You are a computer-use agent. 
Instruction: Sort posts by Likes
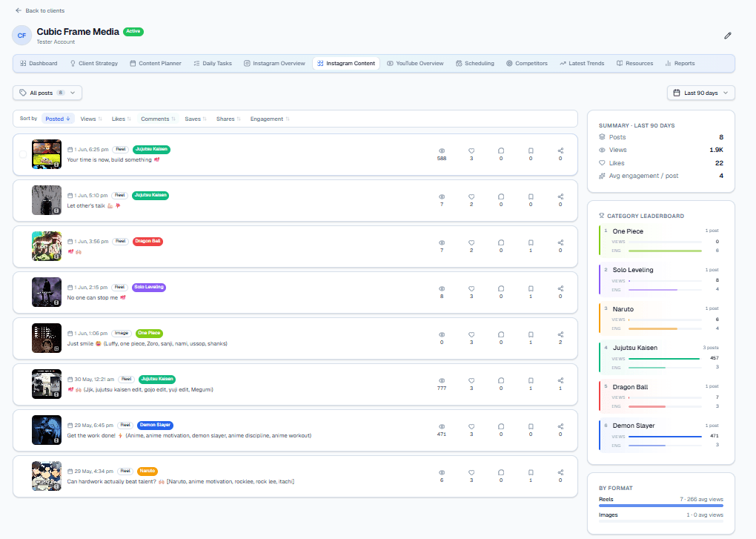click(x=122, y=119)
